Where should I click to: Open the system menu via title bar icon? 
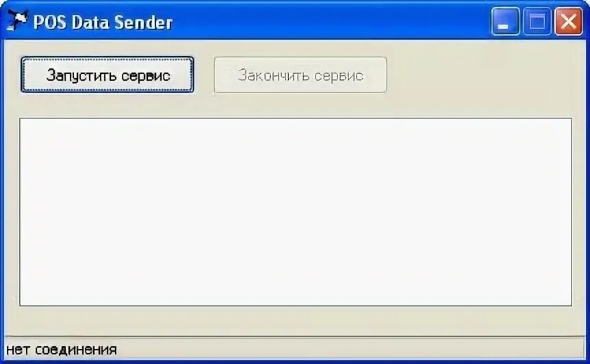pos(17,21)
